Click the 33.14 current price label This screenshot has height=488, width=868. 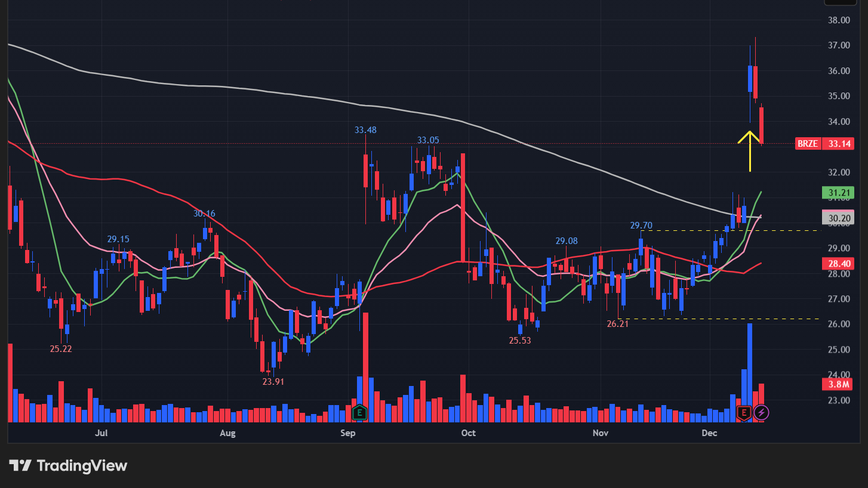[x=838, y=144]
